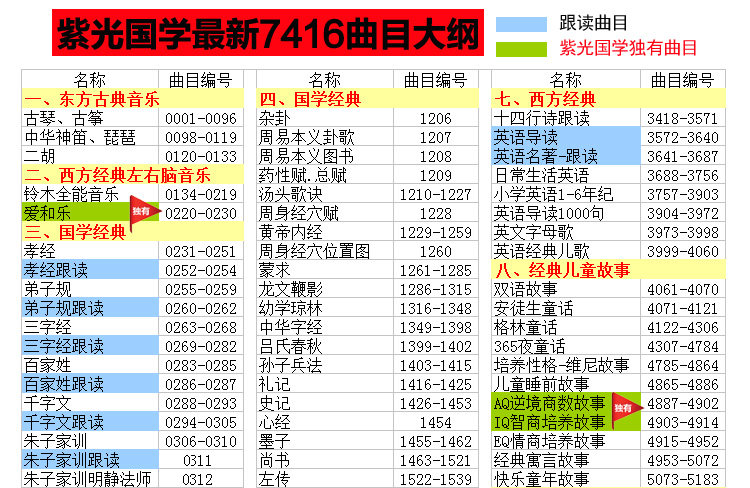
Task: Select section header 七、西方经典
Action: (x=608, y=99)
